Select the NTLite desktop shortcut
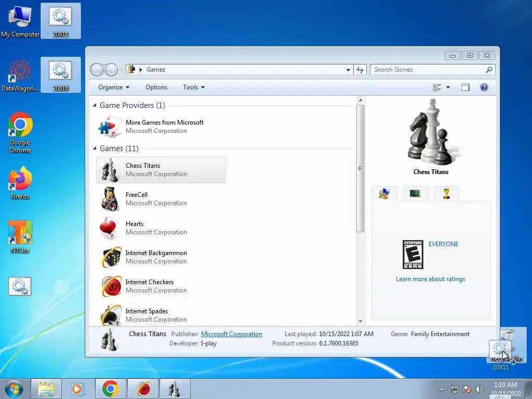Screen dimensions: 532x399 tap(20, 237)
